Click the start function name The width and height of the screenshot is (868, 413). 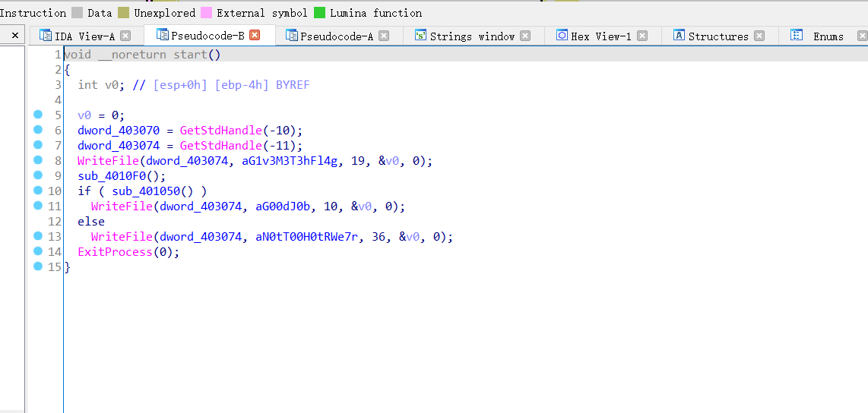pyautogui.click(x=191, y=55)
